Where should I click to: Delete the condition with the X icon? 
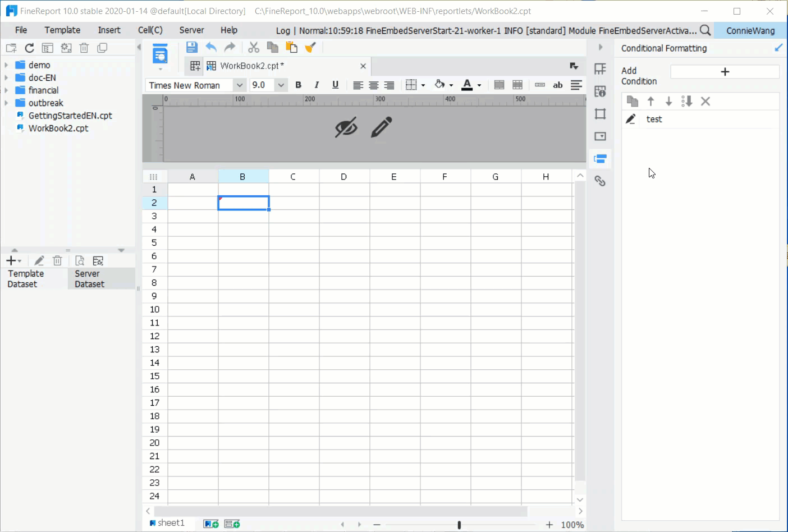click(x=705, y=101)
